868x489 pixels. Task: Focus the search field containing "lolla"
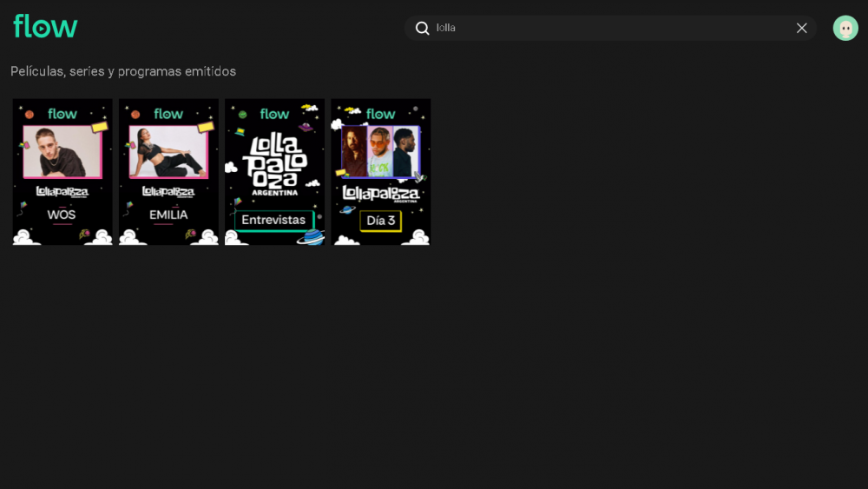coord(608,28)
